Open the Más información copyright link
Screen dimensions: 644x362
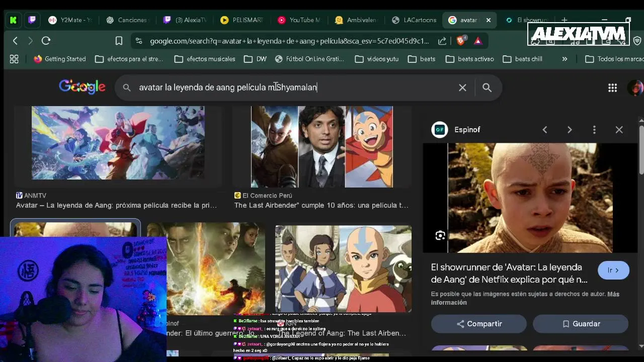[525, 298]
